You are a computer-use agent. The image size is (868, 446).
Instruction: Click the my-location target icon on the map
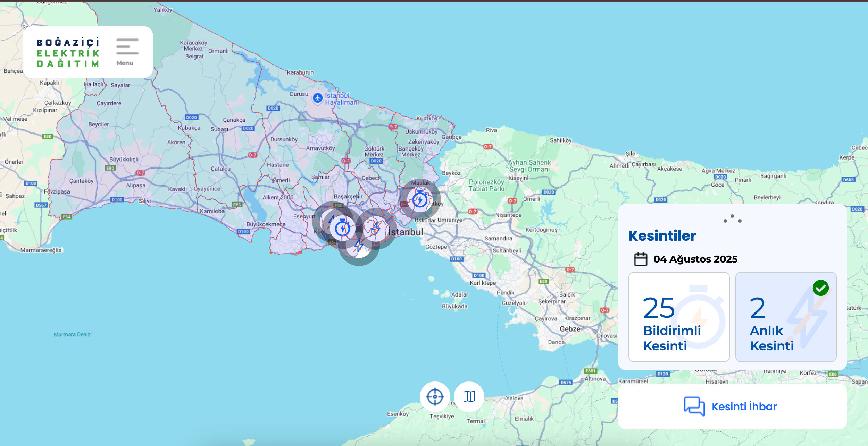434,397
